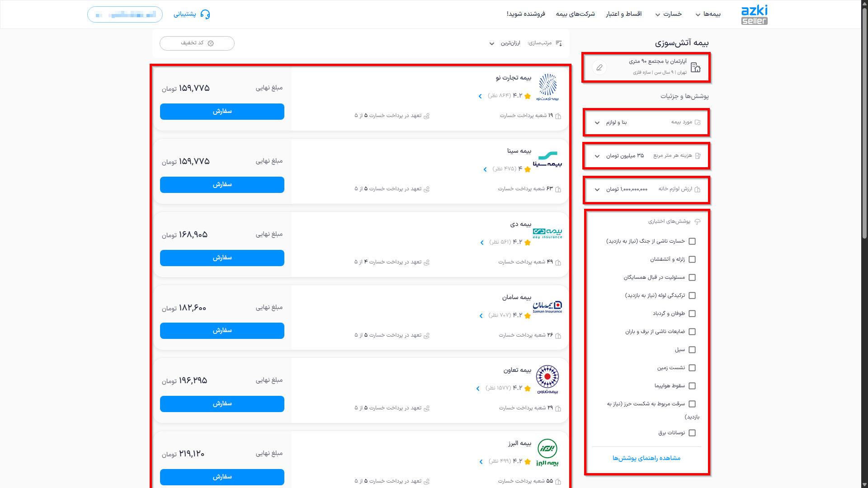
Task: Open the مشاهده راهنمای پوشش‌ها link
Action: click(646, 458)
